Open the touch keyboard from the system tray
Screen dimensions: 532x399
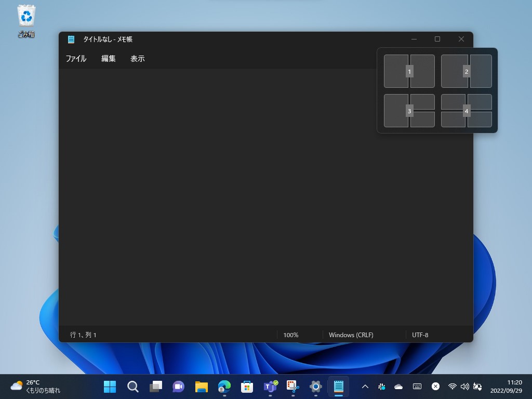point(416,387)
